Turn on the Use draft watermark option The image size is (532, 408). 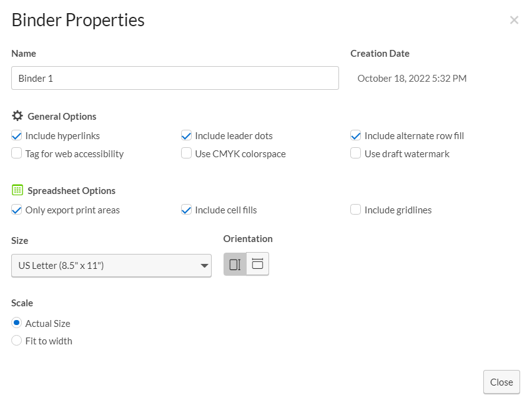(356, 153)
